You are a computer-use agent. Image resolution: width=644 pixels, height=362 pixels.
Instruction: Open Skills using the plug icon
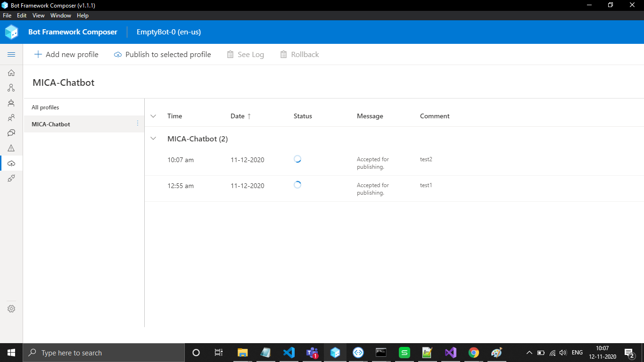point(11,178)
